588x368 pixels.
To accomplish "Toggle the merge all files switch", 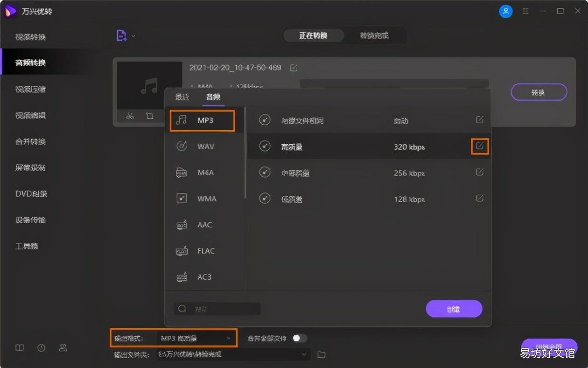I will pos(300,338).
